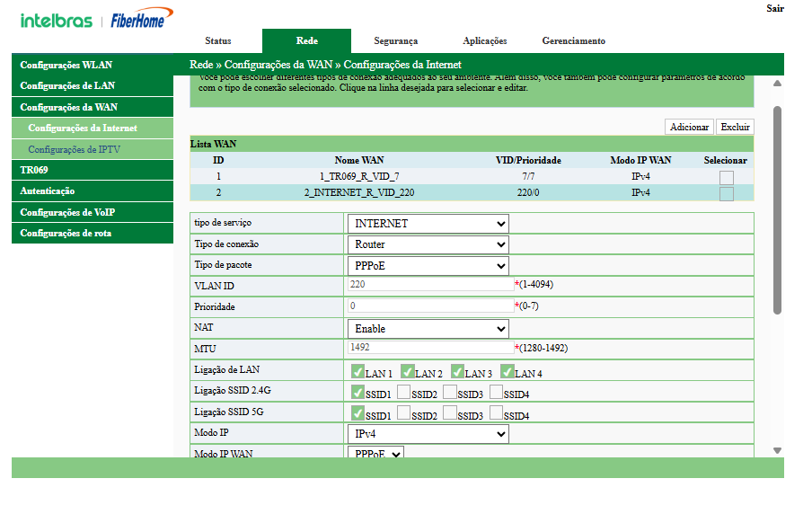
Task: Click the Sair logout link
Action: 774,8
